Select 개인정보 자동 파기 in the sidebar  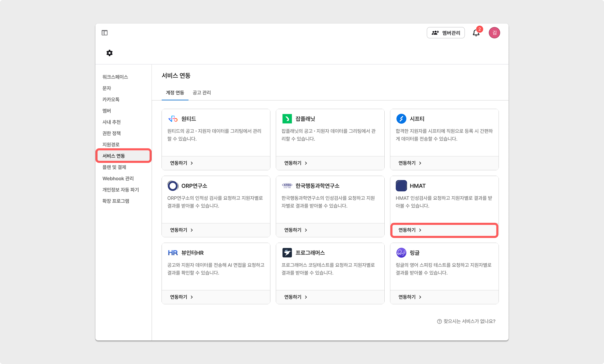[x=121, y=190]
